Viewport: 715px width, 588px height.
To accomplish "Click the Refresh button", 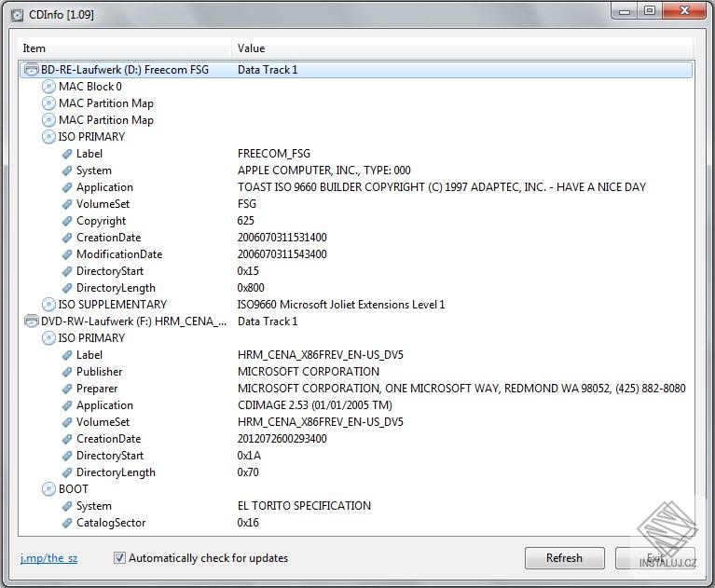I will [x=565, y=558].
